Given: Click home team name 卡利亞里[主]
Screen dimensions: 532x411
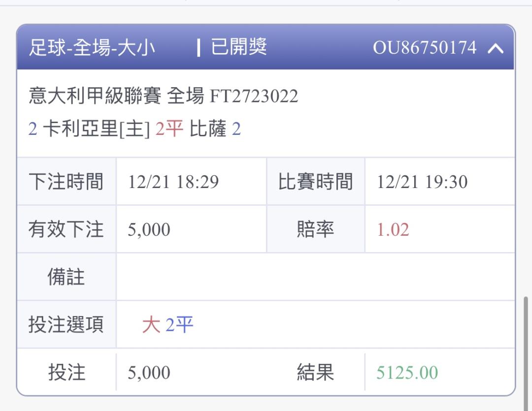Looking at the screenshot, I should pyautogui.click(x=97, y=129).
